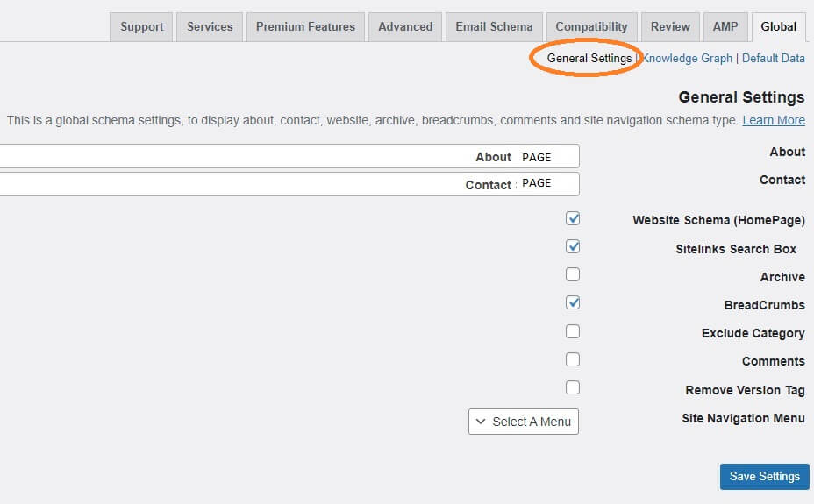The image size is (814, 504).
Task: Click the About page input field
Action: point(289,156)
